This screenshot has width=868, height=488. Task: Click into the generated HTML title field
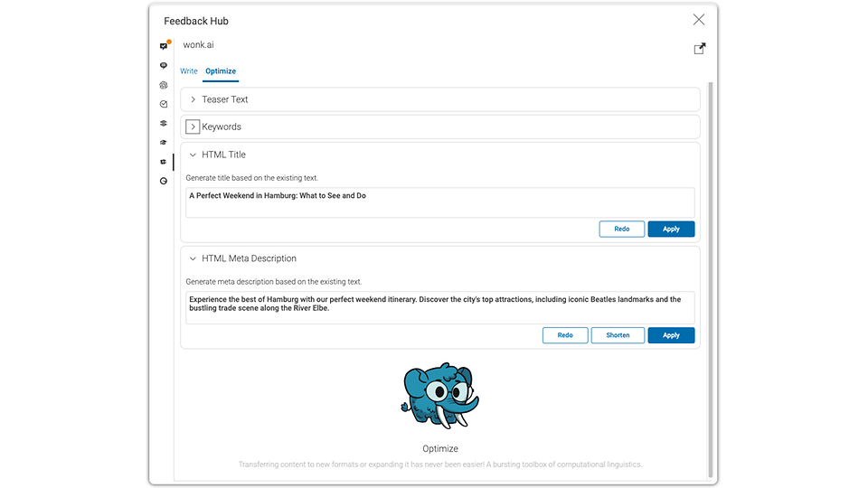tap(440, 202)
